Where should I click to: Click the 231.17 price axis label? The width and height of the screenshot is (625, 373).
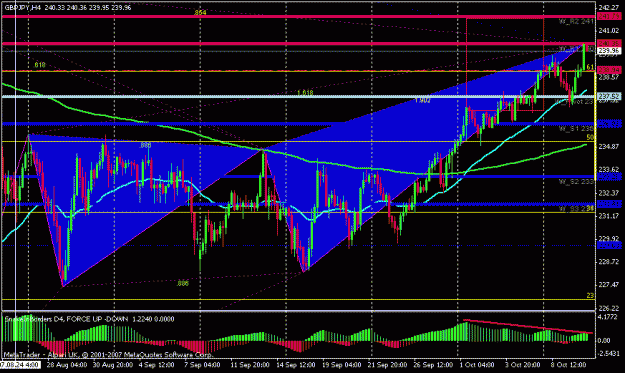[x=609, y=216]
